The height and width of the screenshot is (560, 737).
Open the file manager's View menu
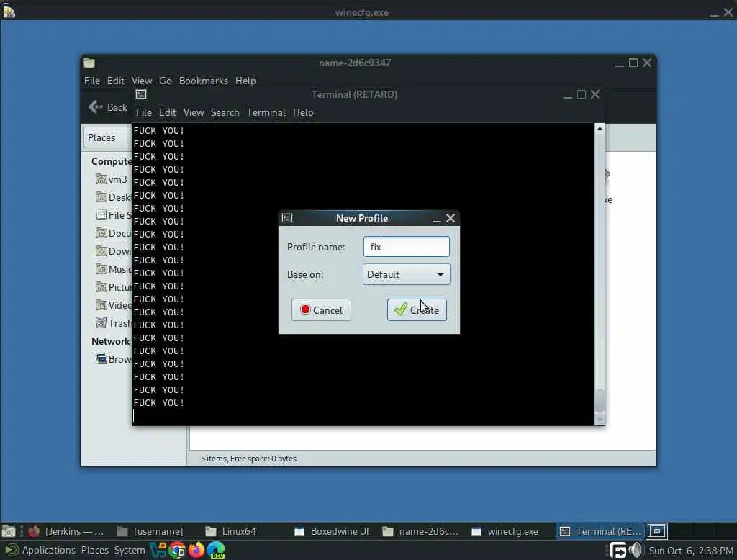pyautogui.click(x=142, y=81)
